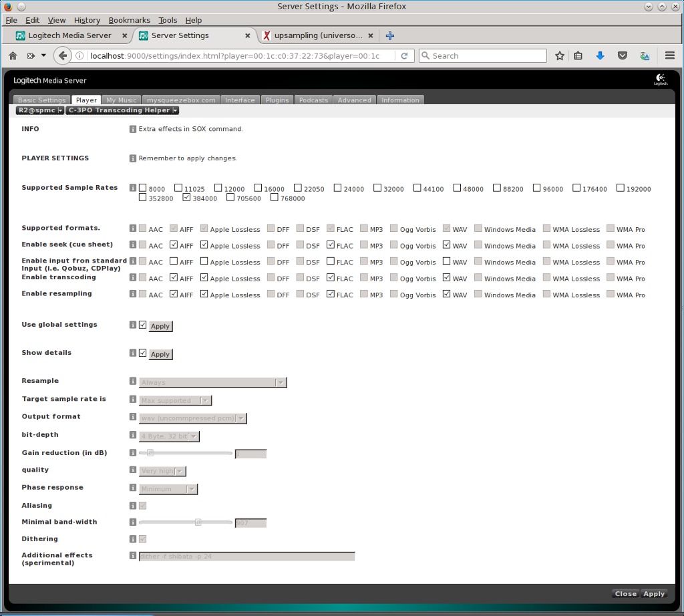684x616 pixels.
Task: Click the info icon next to Supported Sample Rates
Action: tap(133, 188)
